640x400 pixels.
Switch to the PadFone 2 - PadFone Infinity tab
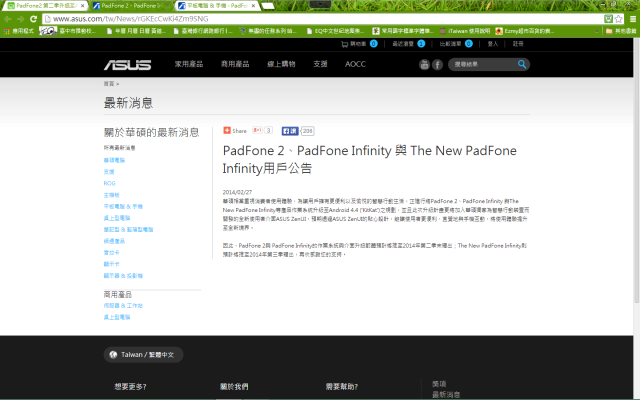pyautogui.click(x=133, y=6)
